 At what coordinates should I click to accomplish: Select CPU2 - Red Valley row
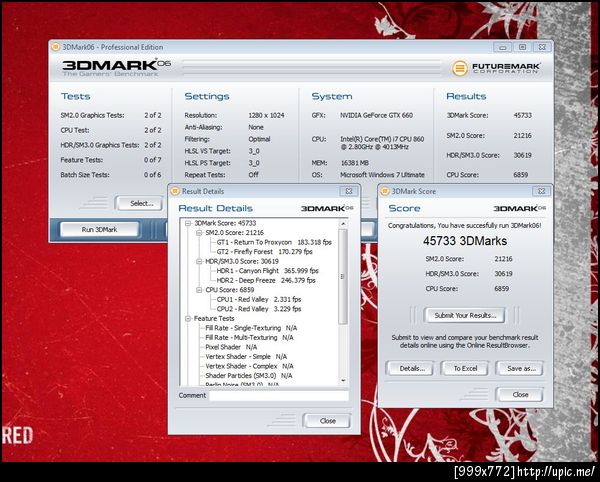[x=259, y=309]
